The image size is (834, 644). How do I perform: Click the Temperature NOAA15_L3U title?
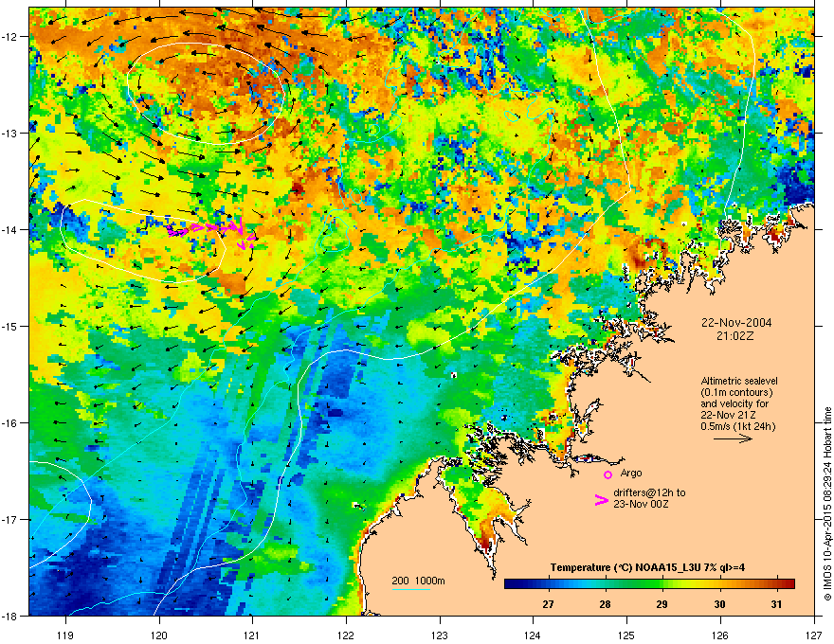647,567
